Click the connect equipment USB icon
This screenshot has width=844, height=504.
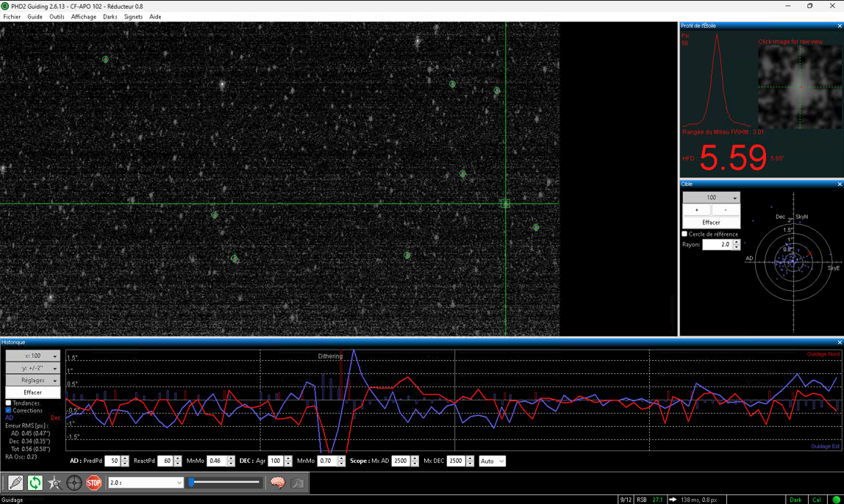click(x=15, y=483)
